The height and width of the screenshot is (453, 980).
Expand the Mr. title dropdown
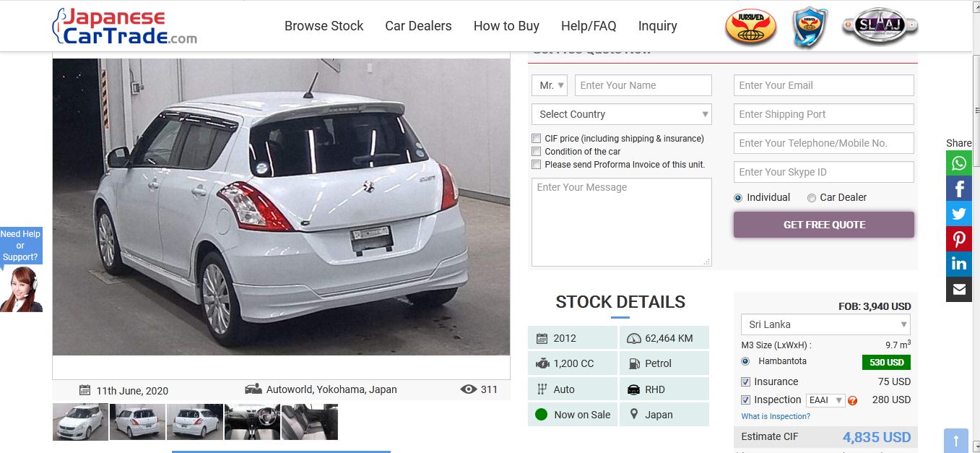[x=550, y=85]
